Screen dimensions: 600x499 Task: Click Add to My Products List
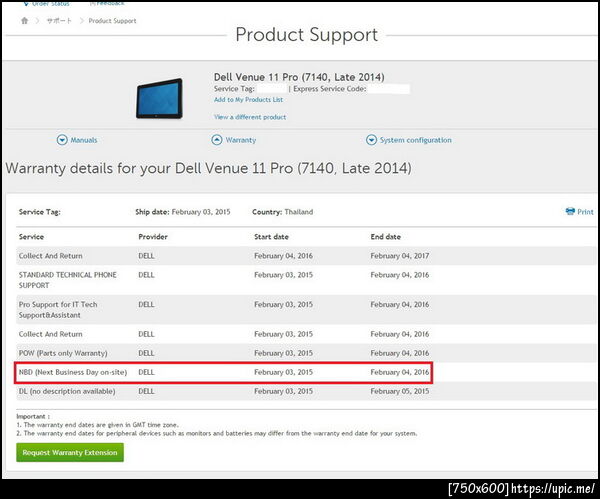[248, 99]
